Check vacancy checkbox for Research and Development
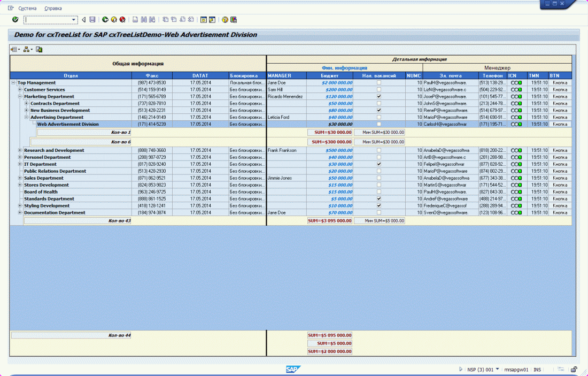This screenshot has height=376, width=588. 379,150
